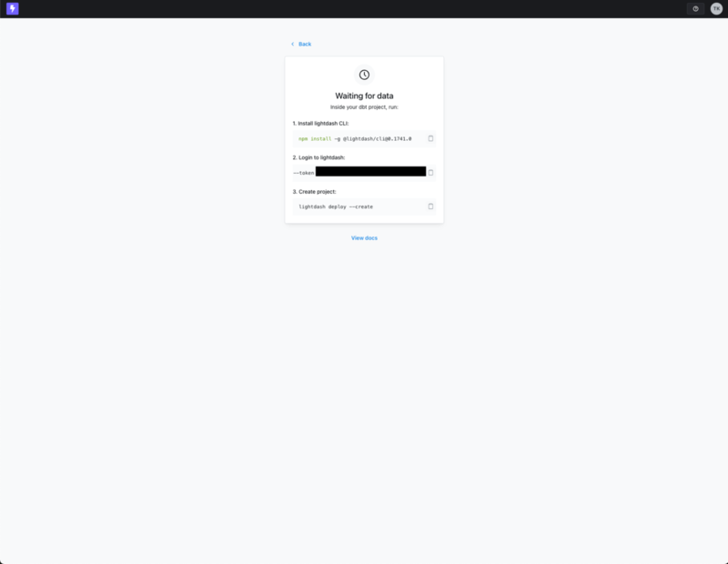
Task: Click the "3. Create project" label
Action: click(x=314, y=191)
